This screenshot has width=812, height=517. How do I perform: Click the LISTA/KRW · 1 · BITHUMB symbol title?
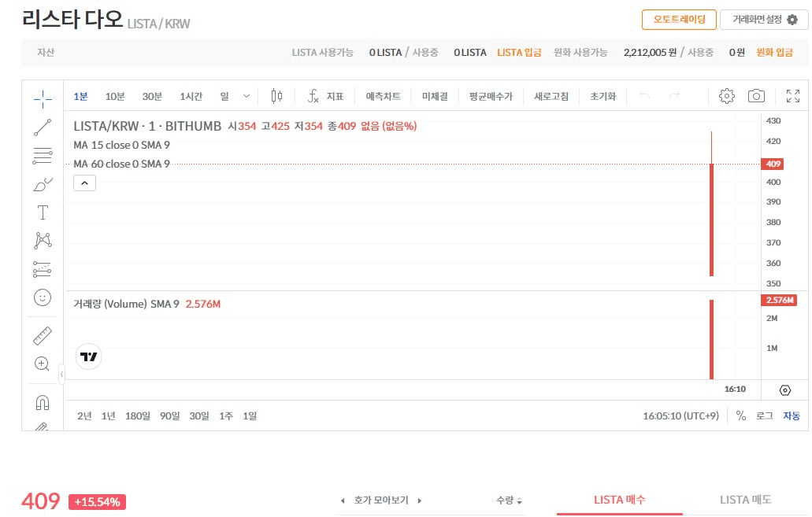coord(147,126)
